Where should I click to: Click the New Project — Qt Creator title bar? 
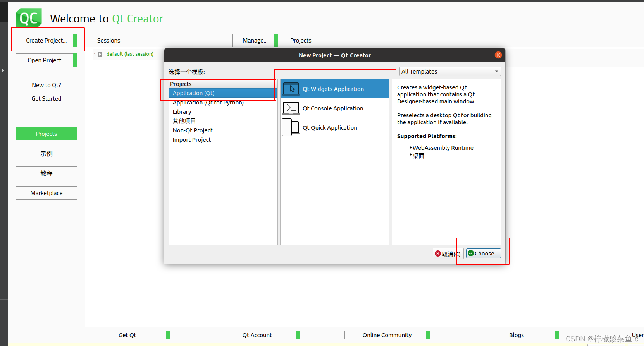click(335, 55)
